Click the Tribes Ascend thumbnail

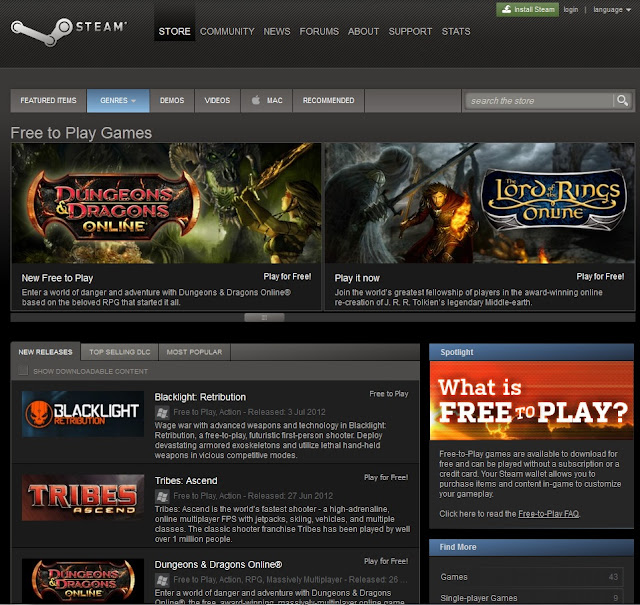(x=83, y=498)
